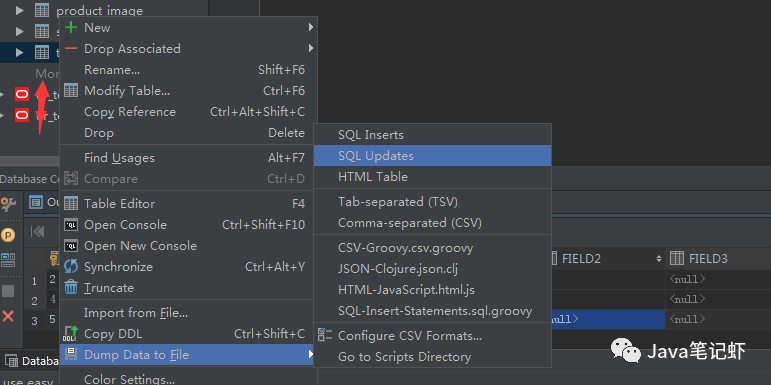771x385 pixels.
Task: Select SQL-Insert-Statements.sql.groovy script
Action: pos(432,311)
